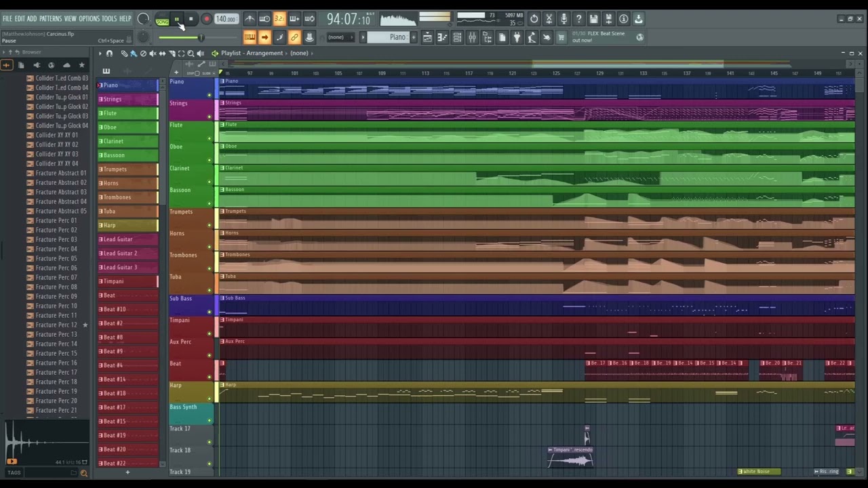Select the Browser favorites star tab
868x488 pixels.
[82, 65]
